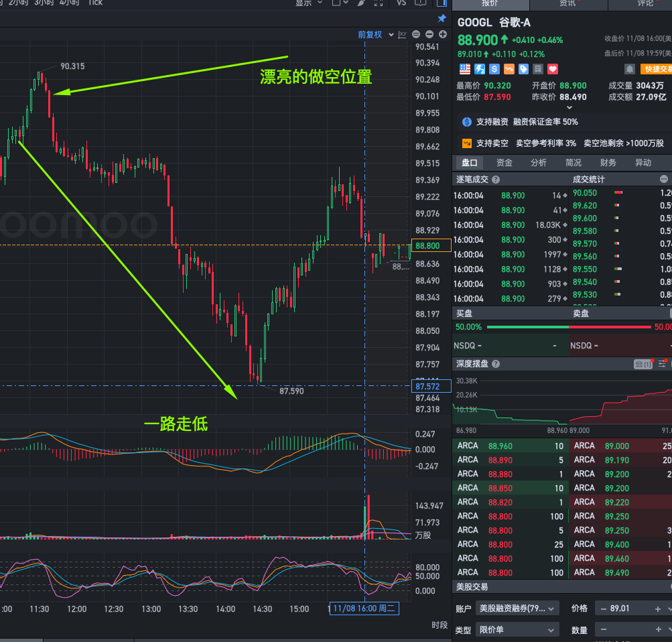Zoom in chart with plus circle icon

(443, 34)
